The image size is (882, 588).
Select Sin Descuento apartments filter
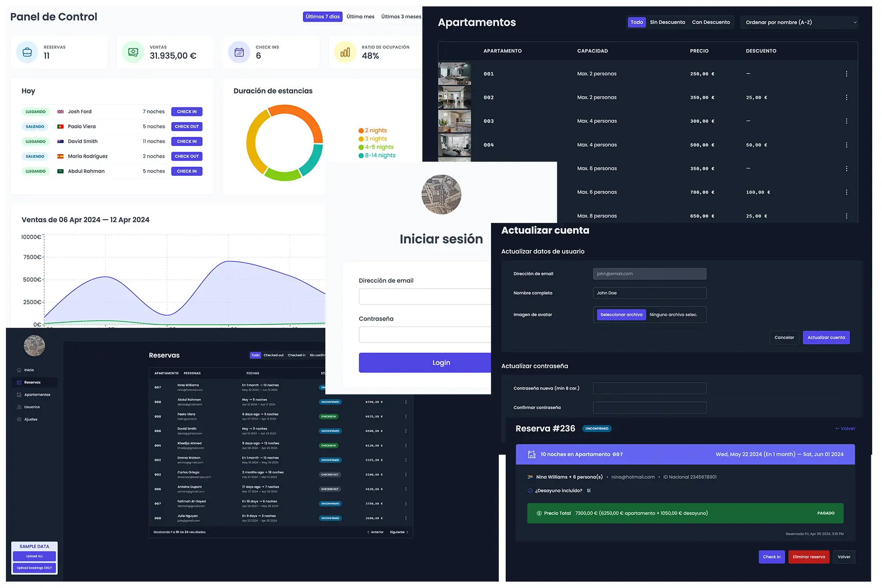[667, 23]
